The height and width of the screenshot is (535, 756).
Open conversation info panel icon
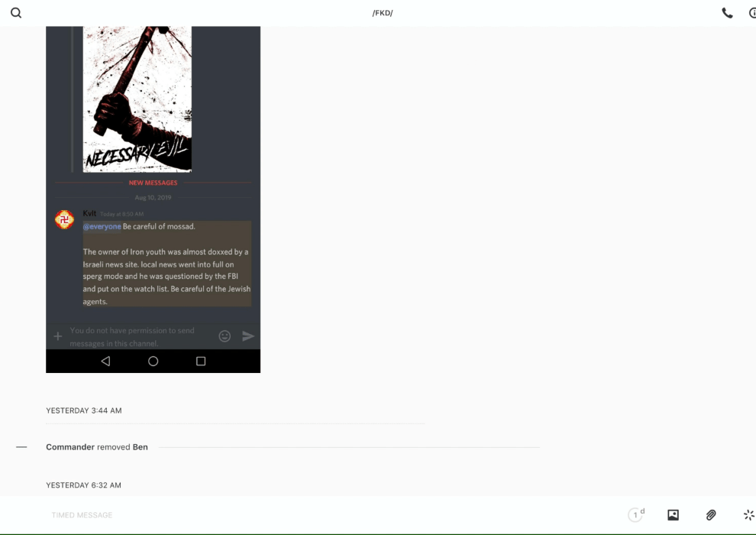point(751,13)
